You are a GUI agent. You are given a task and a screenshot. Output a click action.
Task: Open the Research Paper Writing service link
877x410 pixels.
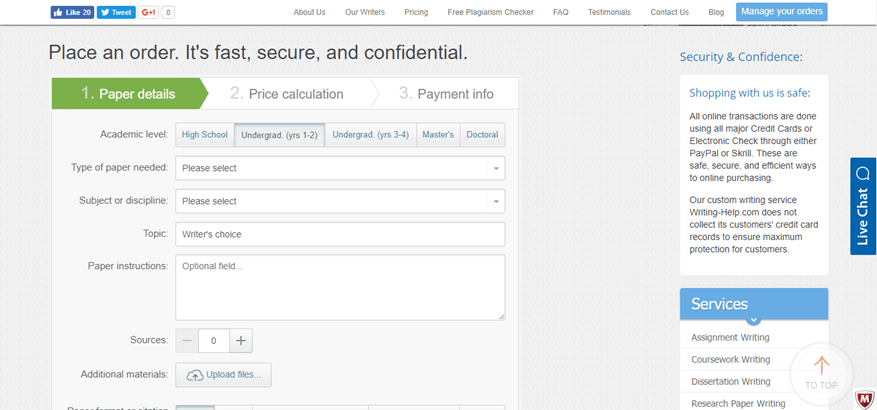pyautogui.click(x=738, y=403)
